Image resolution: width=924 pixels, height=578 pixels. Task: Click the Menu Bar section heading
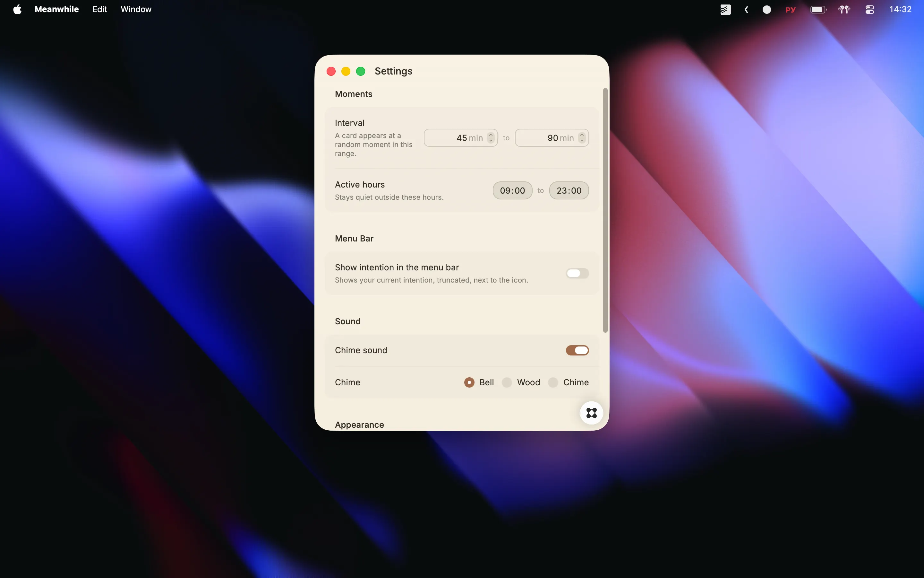coord(354,239)
